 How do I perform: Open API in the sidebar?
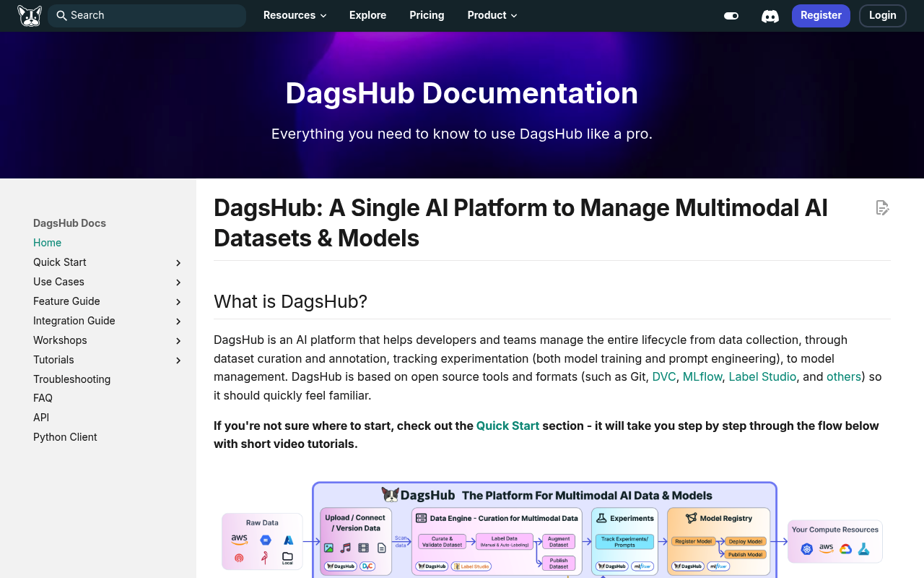click(41, 418)
